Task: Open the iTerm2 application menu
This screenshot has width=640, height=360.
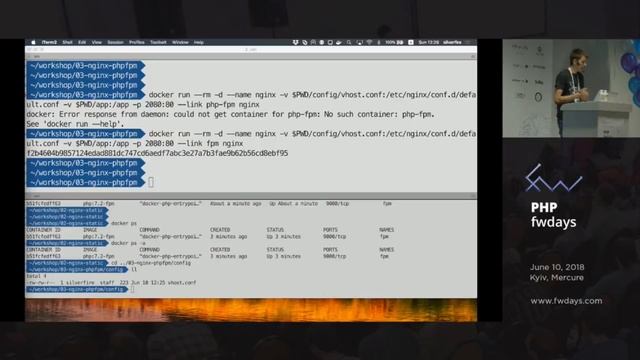Action: click(49, 42)
